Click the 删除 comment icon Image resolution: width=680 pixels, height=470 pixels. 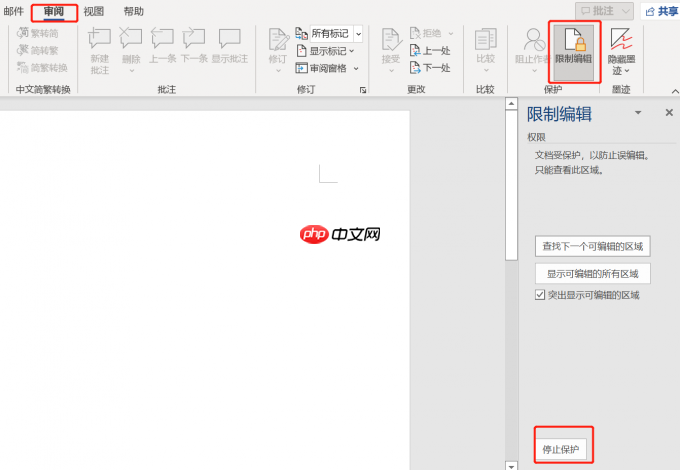pos(131,38)
